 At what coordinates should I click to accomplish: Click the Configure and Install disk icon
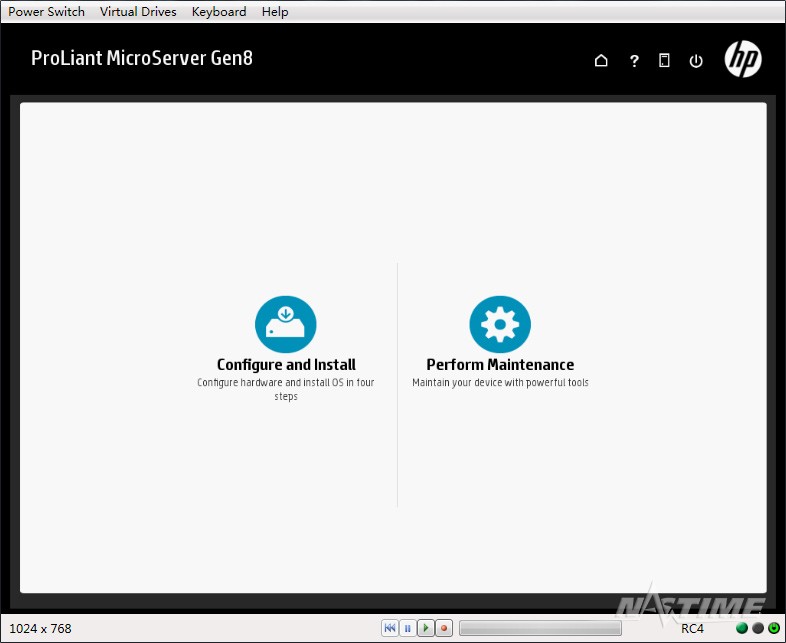(x=286, y=324)
